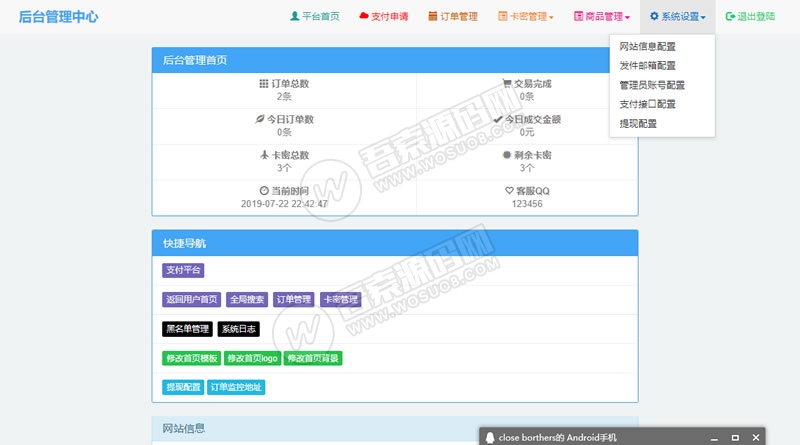This screenshot has width=800, height=445.
Task: Click the icon beside 卡密管理 in top navbar
Action: [503, 17]
